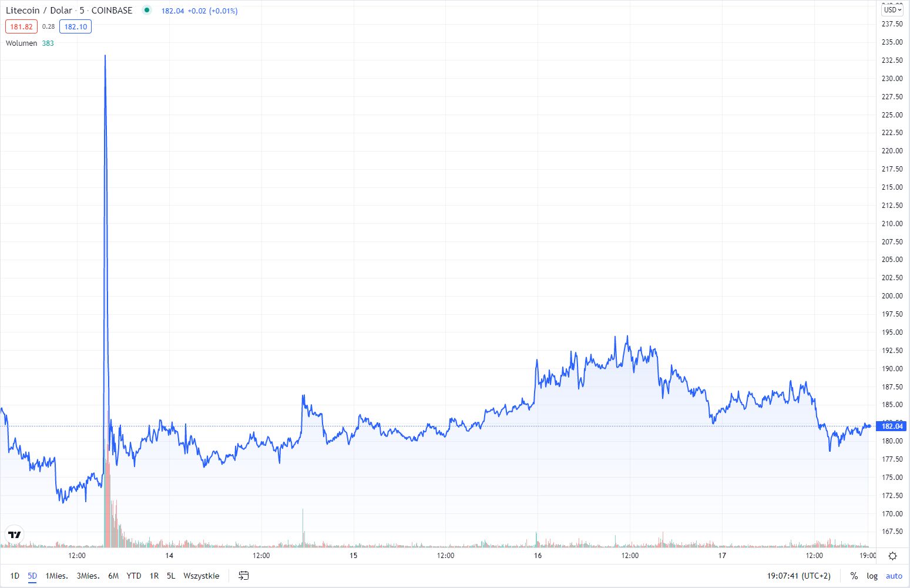Image resolution: width=910 pixels, height=588 pixels.
Task: Click the 200.00 price axis label
Action: [892, 295]
